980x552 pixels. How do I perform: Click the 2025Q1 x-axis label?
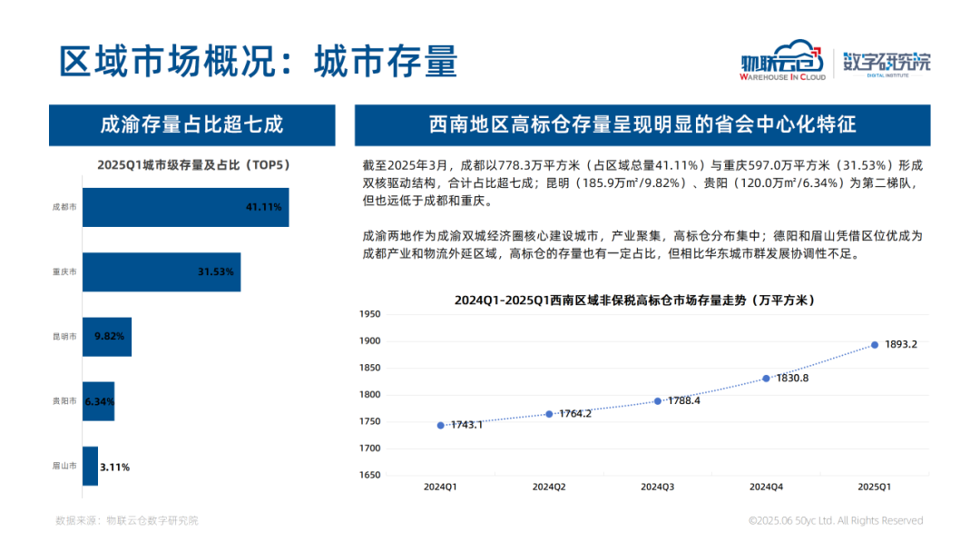coord(875,487)
